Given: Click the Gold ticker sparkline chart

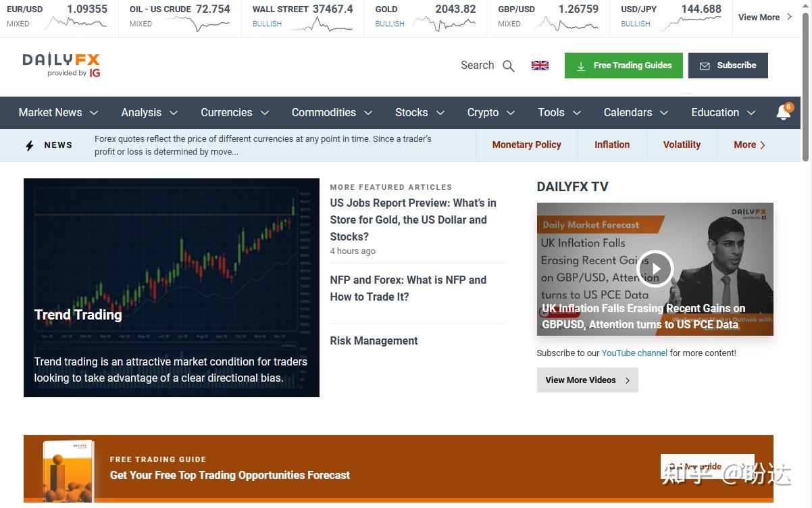Looking at the screenshot, I should (445, 24).
